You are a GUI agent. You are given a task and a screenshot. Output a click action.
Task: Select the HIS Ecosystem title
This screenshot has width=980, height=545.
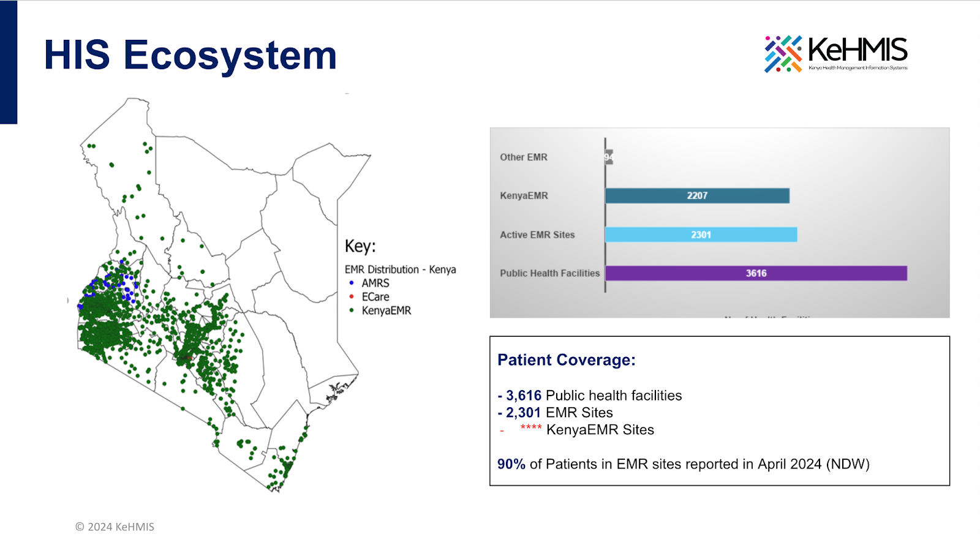point(190,55)
